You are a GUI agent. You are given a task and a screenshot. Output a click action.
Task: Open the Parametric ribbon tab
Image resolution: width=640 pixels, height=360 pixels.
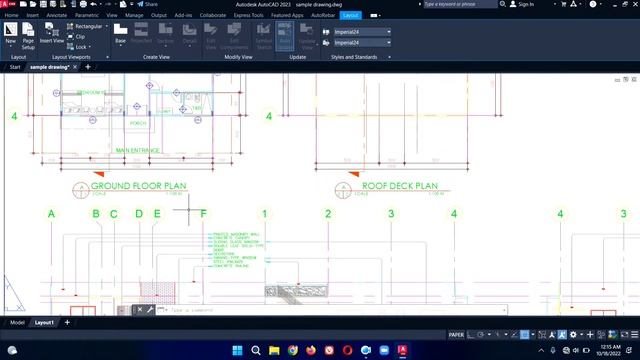point(87,15)
